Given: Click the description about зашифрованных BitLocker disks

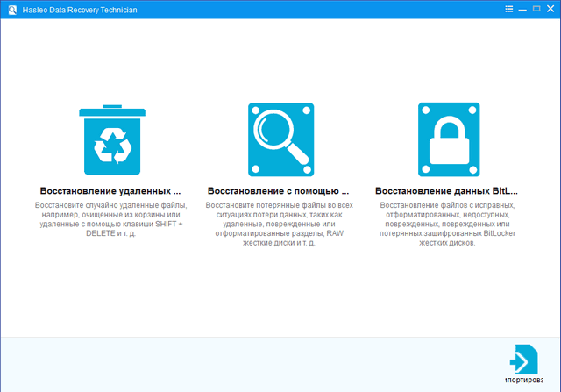Looking at the screenshot, I should (446, 223).
